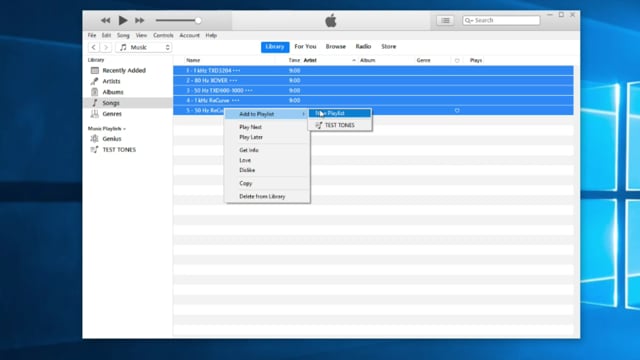Image resolution: width=640 pixels, height=360 pixels.
Task: Add songs to TEST TONES via submenu
Action: [340, 125]
